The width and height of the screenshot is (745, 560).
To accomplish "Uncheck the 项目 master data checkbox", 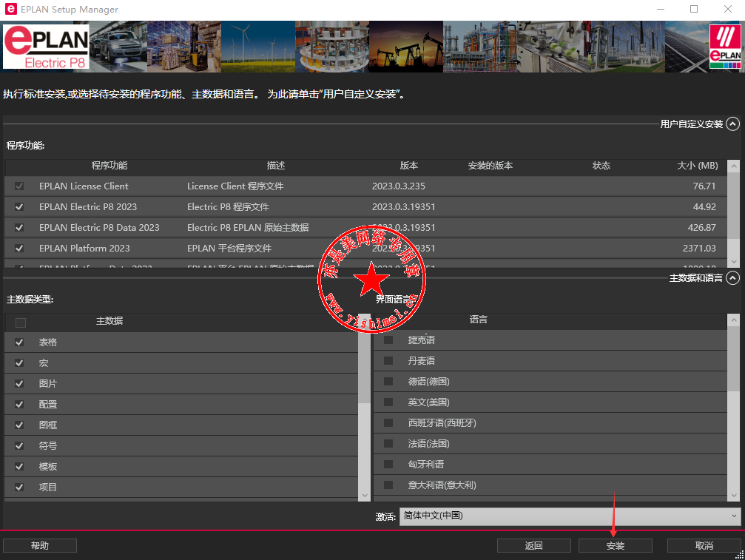I will click(x=19, y=488).
